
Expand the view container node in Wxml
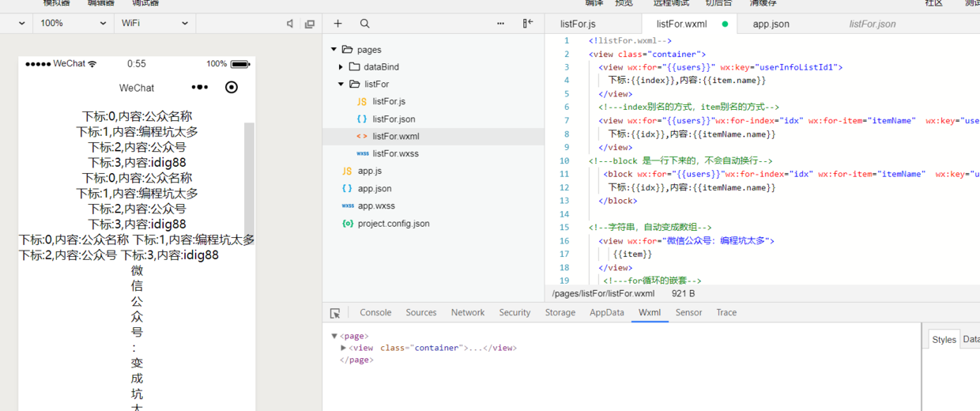coord(344,348)
